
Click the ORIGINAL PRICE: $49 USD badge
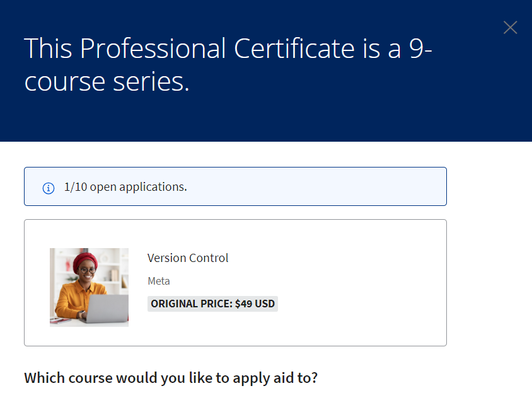[x=212, y=304]
